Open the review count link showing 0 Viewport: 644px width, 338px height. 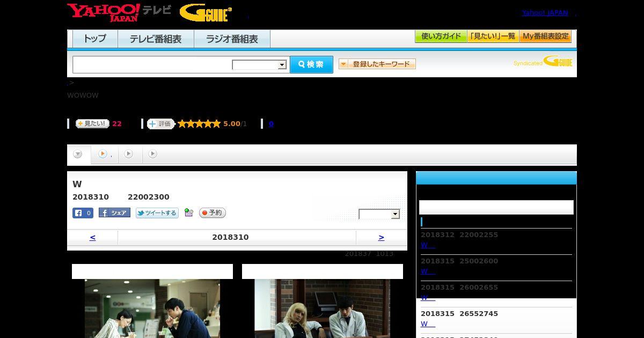click(271, 124)
